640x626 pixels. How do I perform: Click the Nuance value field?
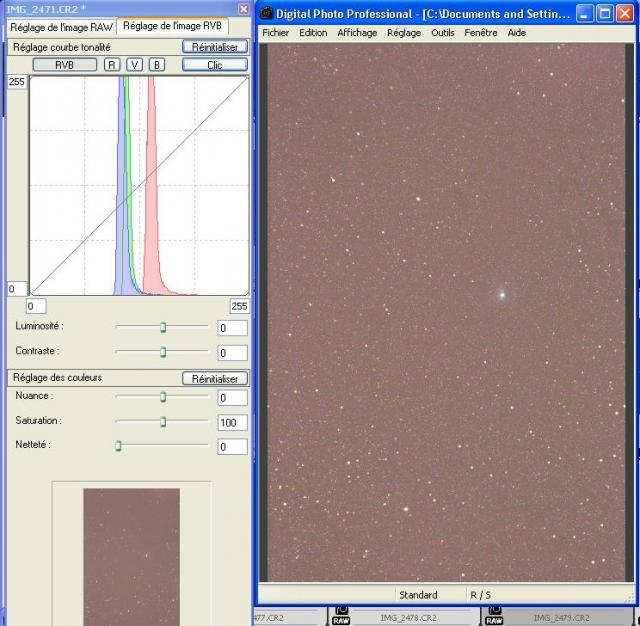coord(232,398)
